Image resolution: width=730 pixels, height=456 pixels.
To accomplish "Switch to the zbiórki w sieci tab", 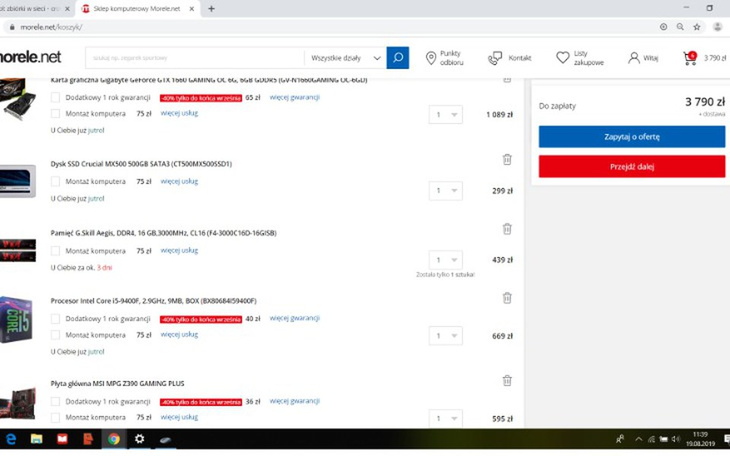I will [x=33, y=8].
